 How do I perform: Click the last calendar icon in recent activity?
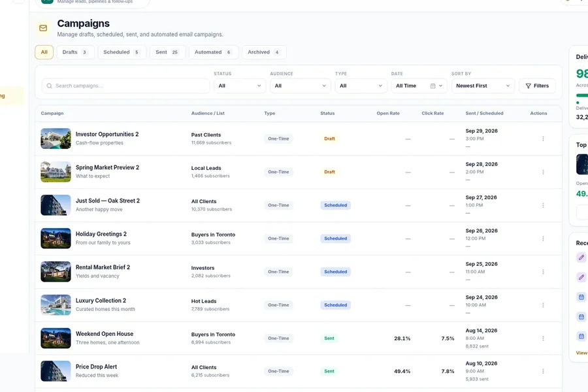581,336
